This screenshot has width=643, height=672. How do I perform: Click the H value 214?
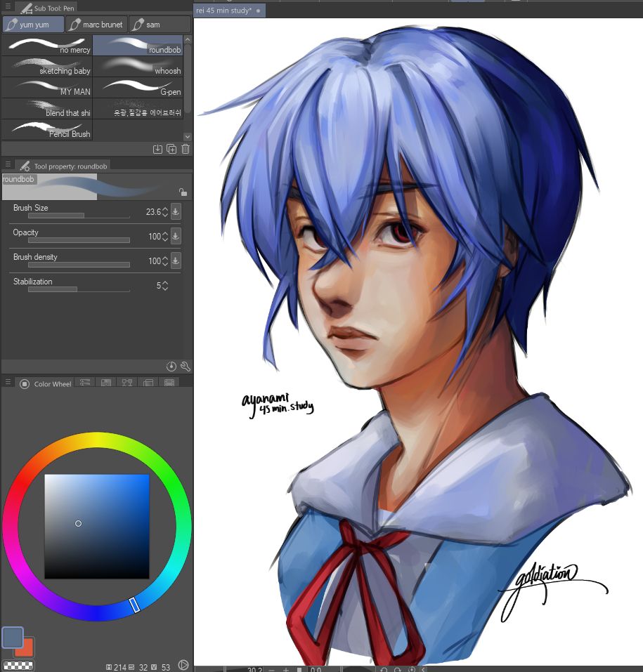[119, 667]
